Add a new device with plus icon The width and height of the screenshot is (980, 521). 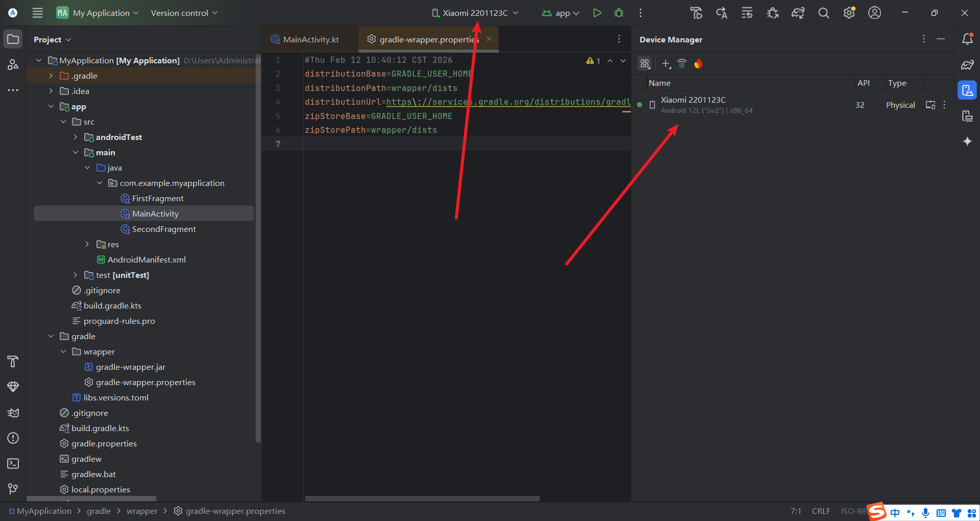tap(666, 64)
